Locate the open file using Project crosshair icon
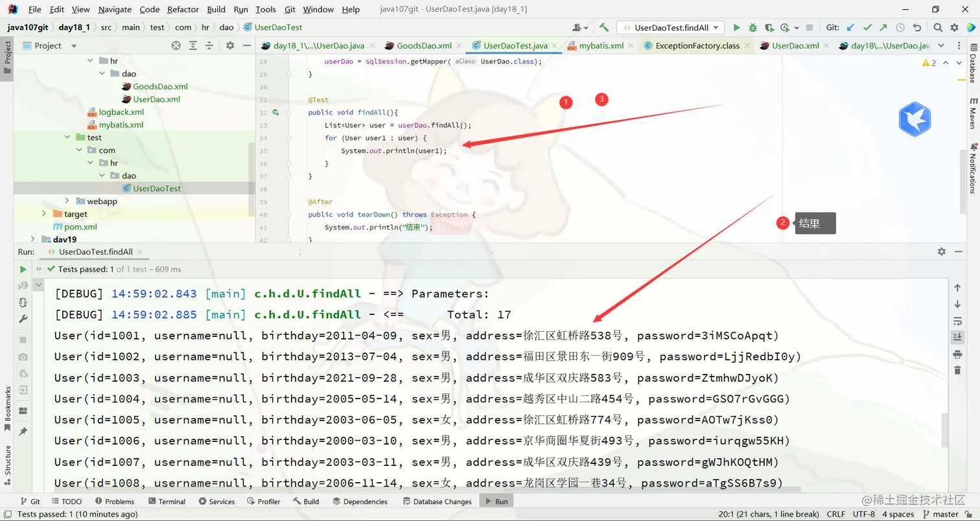The image size is (980, 521). [x=176, y=45]
